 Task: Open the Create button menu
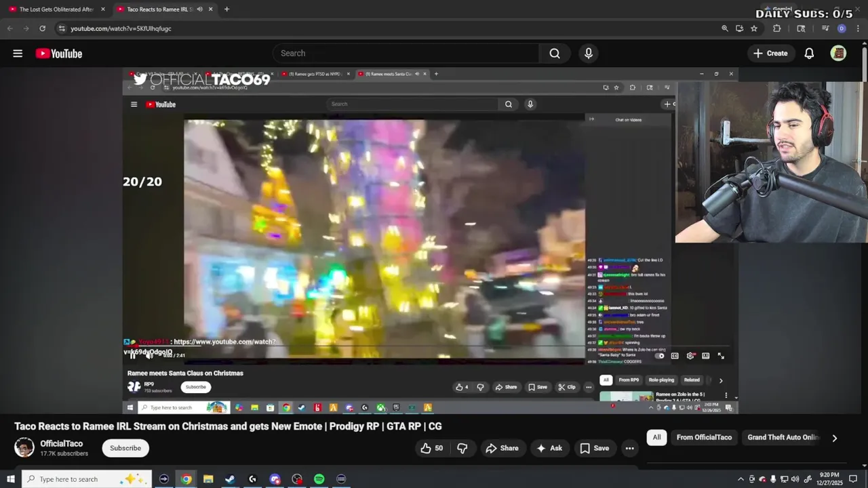pyautogui.click(x=770, y=54)
